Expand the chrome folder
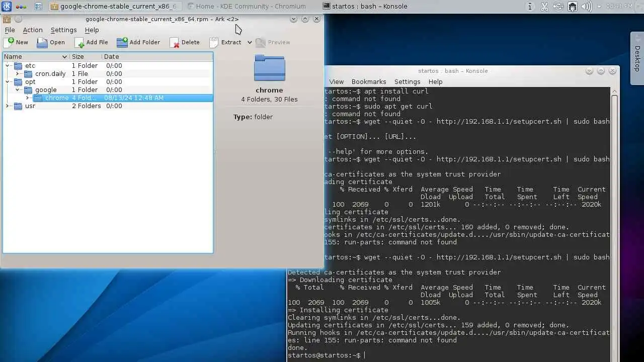 point(28,98)
